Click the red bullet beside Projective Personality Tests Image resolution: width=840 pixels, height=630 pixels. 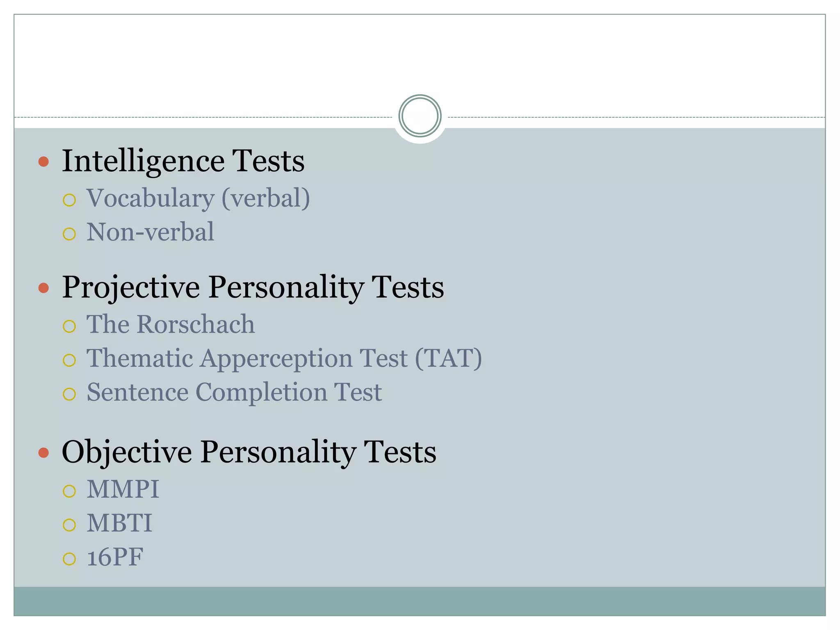click(43, 288)
